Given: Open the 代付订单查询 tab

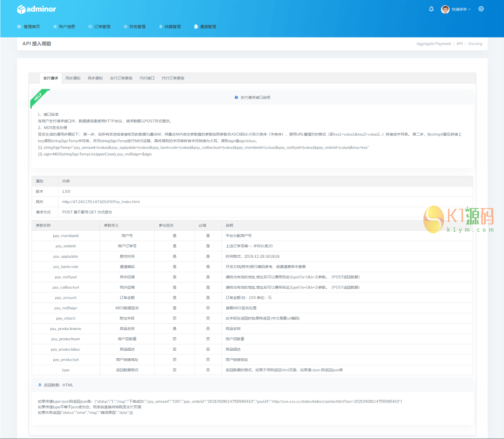Looking at the screenshot, I should click(173, 78).
